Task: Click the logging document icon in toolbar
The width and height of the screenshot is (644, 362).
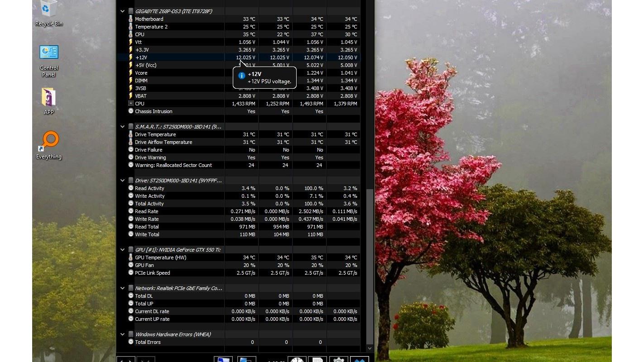Action: point(317,359)
